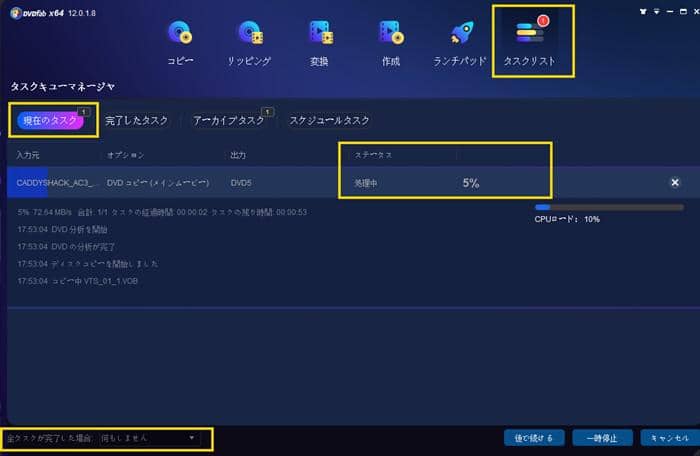Switch to 完了したタスク tab
This screenshot has width=700, height=456.
pyautogui.click(x=137, y=120)
